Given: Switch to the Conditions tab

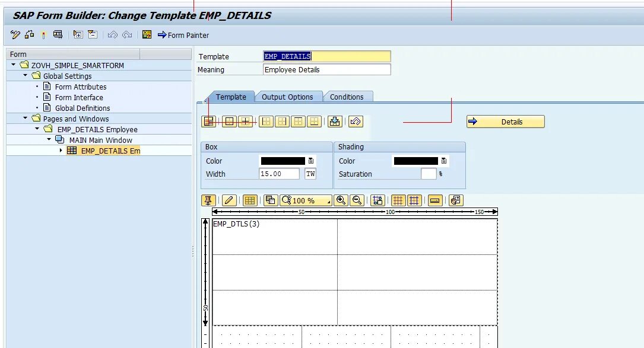Looking at the screenshot, I should [347, 97].
